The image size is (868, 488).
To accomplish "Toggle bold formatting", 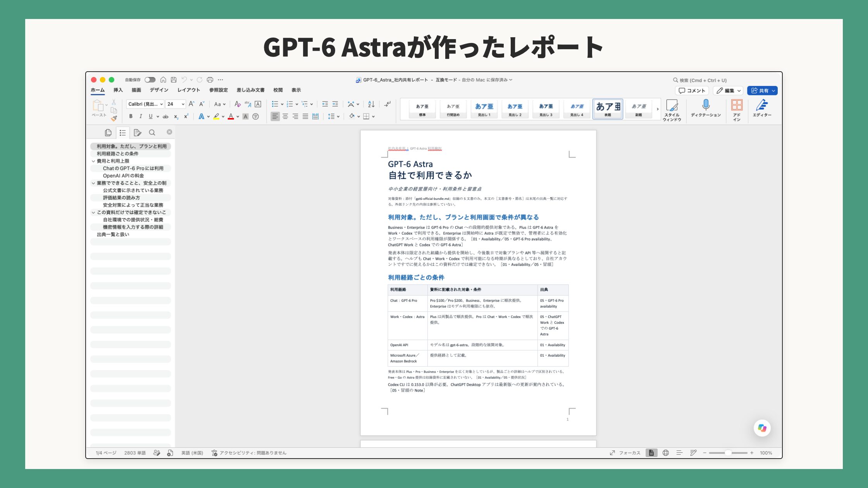I will pyautogui.click(x=131, y=116).
